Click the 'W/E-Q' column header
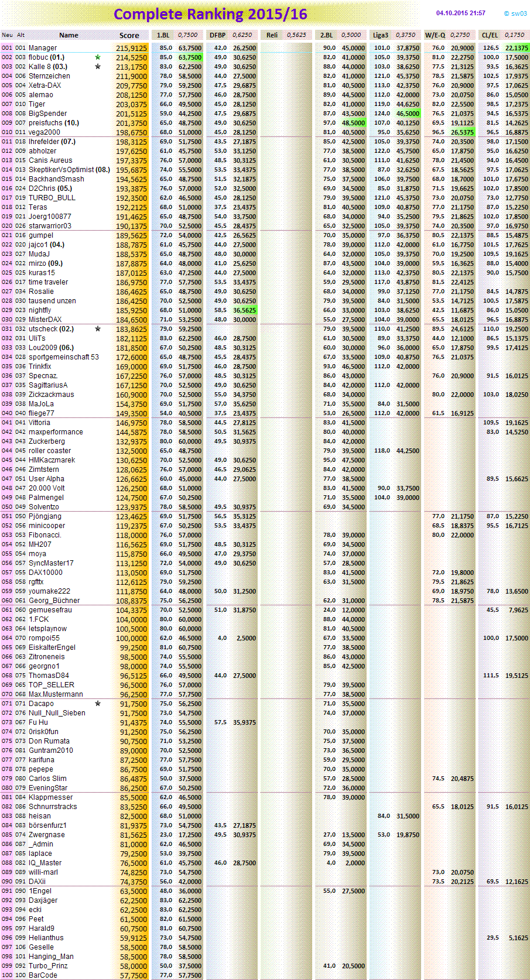 click(435, 35)
